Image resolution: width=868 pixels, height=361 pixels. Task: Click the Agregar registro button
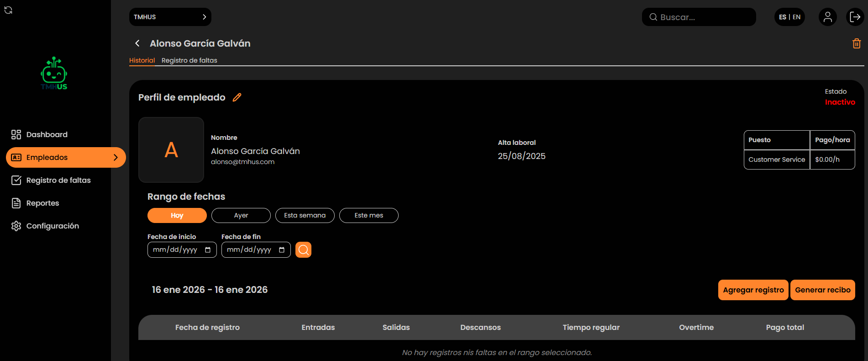coord(753,290)
